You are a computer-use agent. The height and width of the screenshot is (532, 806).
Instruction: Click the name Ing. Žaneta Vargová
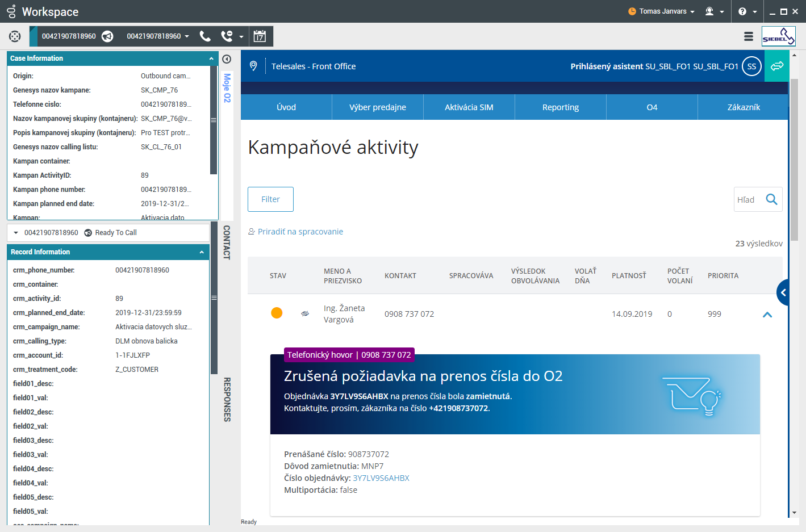pyautogui.click(x=344, y=314)
